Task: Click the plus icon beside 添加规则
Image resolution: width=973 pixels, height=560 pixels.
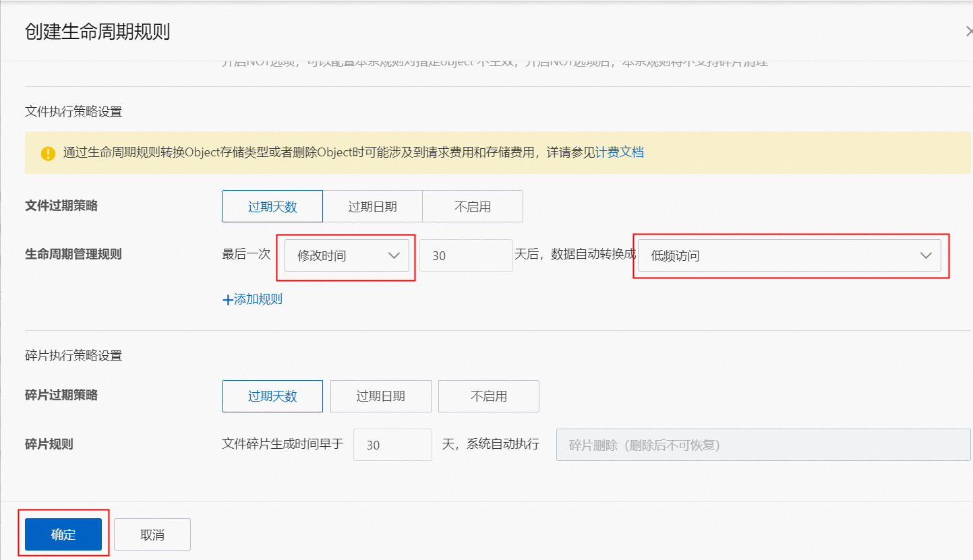Action: coord(227,300)
